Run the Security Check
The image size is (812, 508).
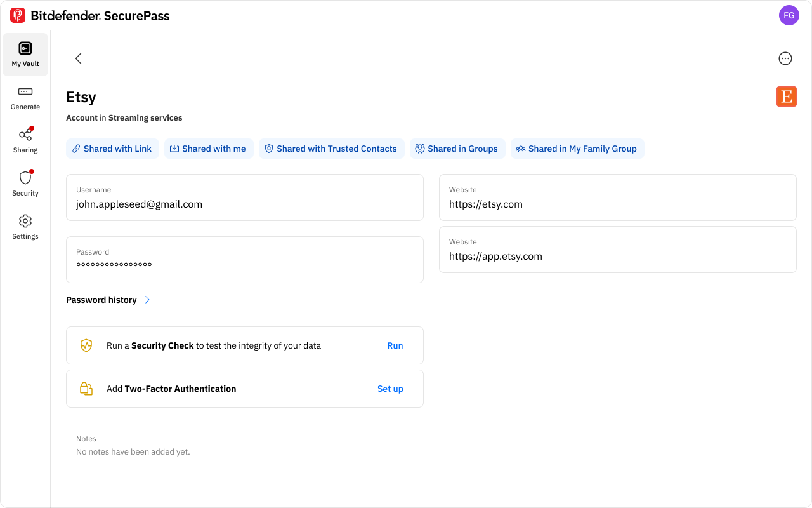click(x=395, y=345)
